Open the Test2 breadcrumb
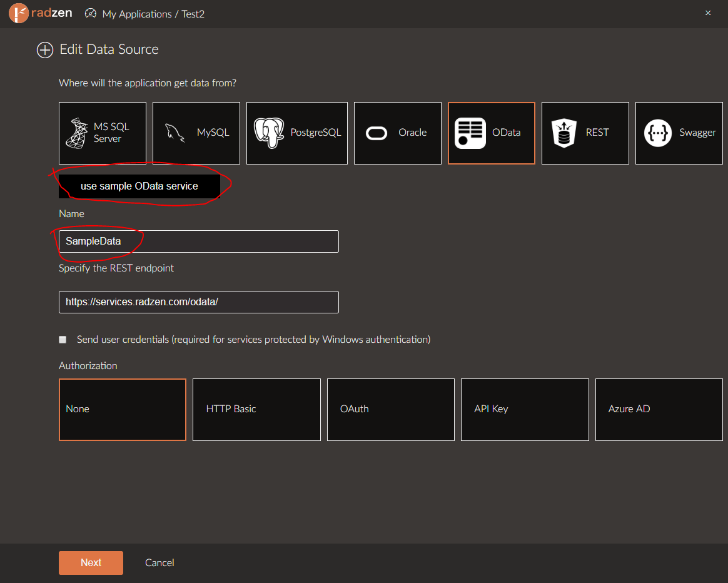The image size is (728, 583). point(193,14)
